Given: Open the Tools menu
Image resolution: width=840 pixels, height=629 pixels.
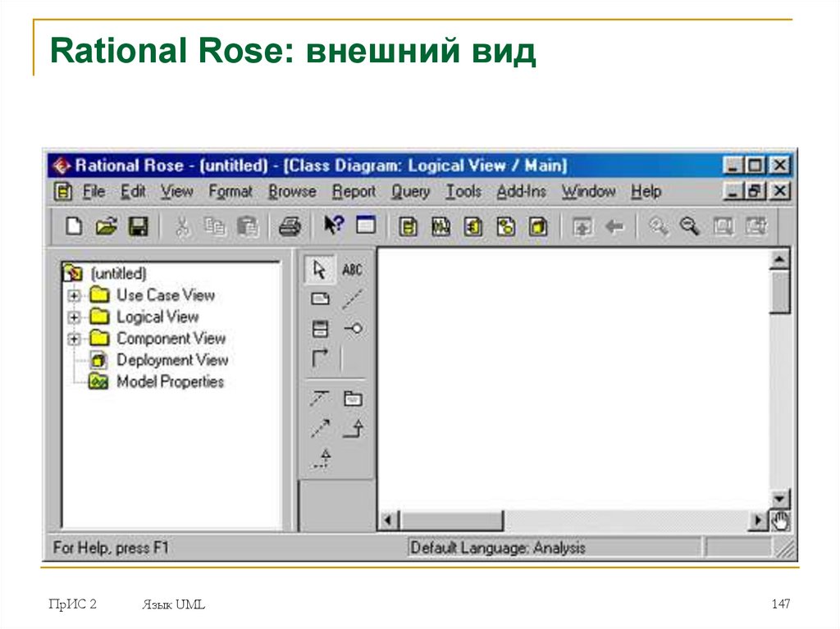Looking at the screenshot, I should tap(463, 191).
